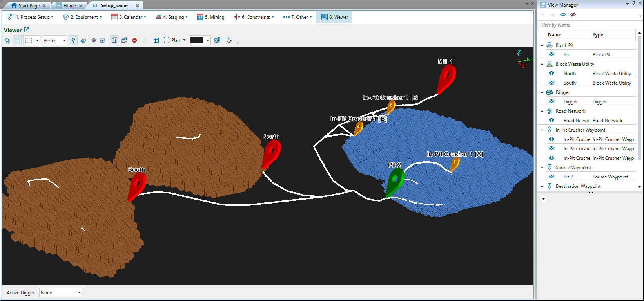Open the 6. Constraints menu
This screenshot has height=301, width=644.
[x=254, y=17]
